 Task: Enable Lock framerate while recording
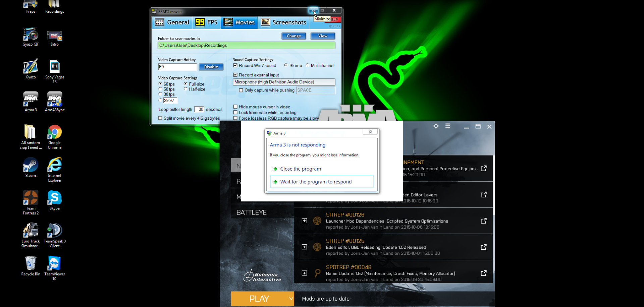coord(235,113)
